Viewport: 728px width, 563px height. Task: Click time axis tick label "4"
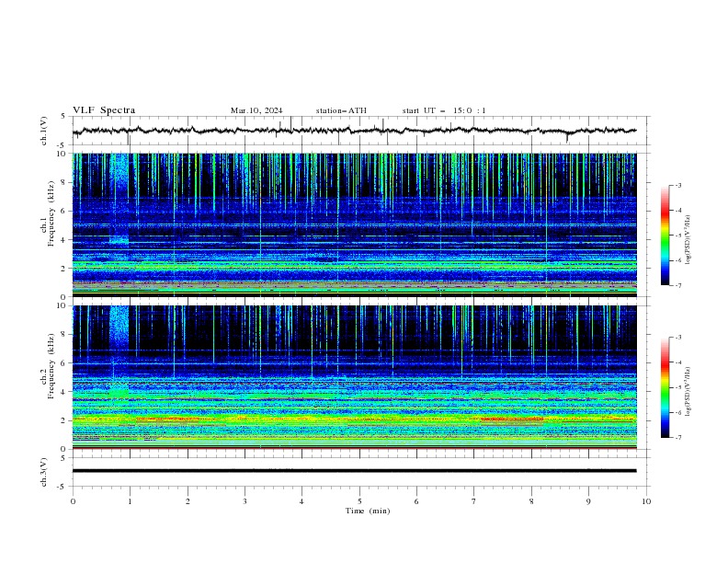click(301, 501)
